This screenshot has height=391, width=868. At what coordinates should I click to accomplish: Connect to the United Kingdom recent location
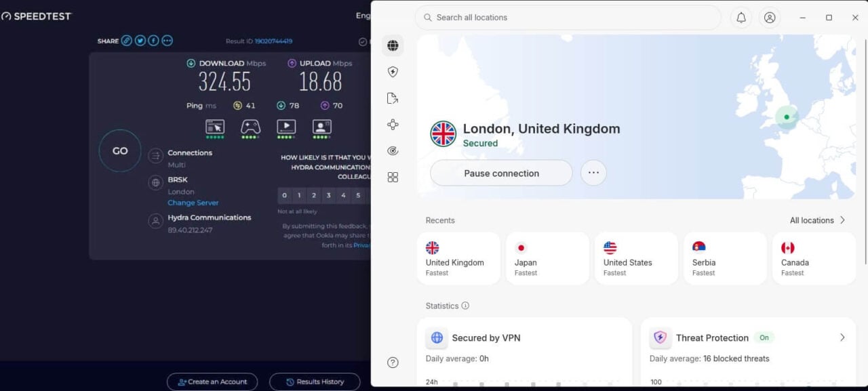coord(458,258)
